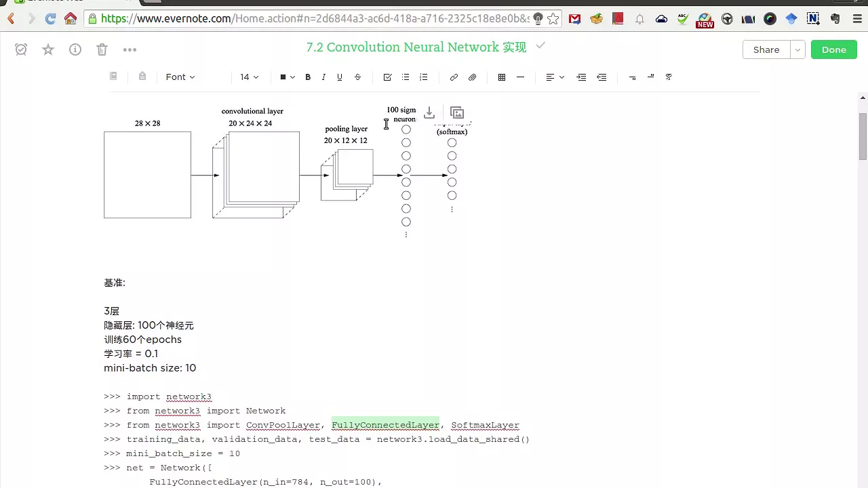Attach a file with paperclip icon
The width and height of the screenshot is (868, 488).
click(x=473, y=77)
